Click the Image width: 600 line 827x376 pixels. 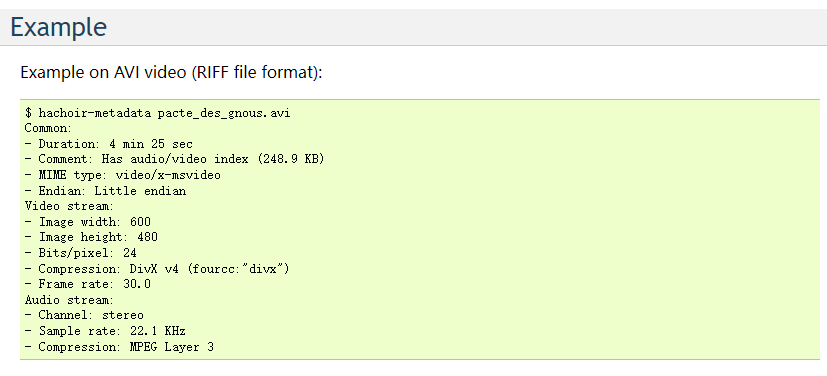[x=88, y=222]
